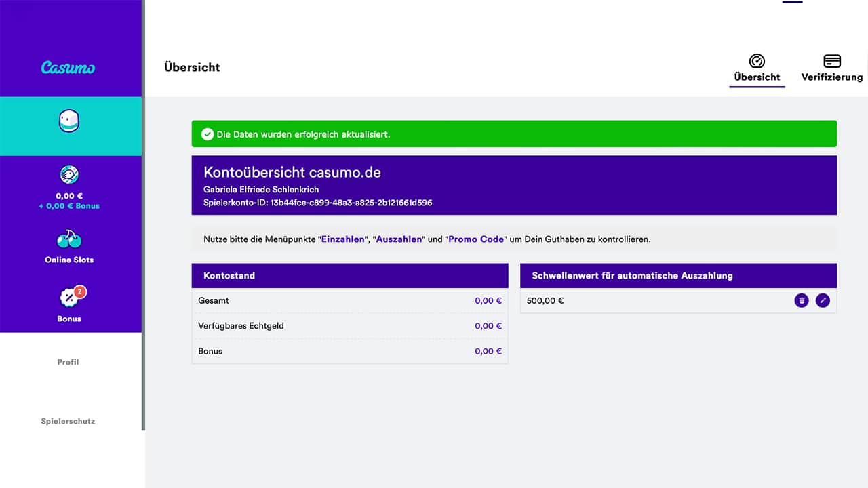Screen dimensions: 868x488
Task: Click the Schwellenwert für automatische Auszahlung header
Action: (x=678, y=276)
